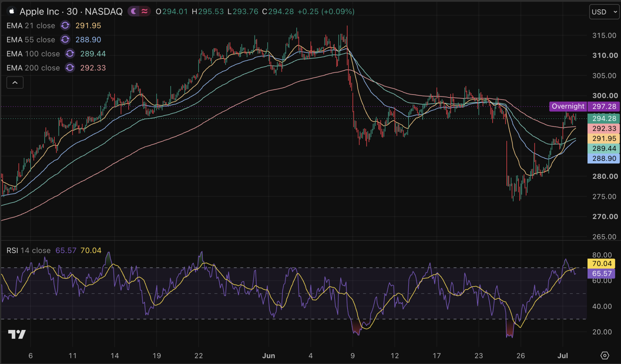This screenshot has width=621, height=364.
Task: Click the refresh icon next to EMA 21
Action: 65,25
